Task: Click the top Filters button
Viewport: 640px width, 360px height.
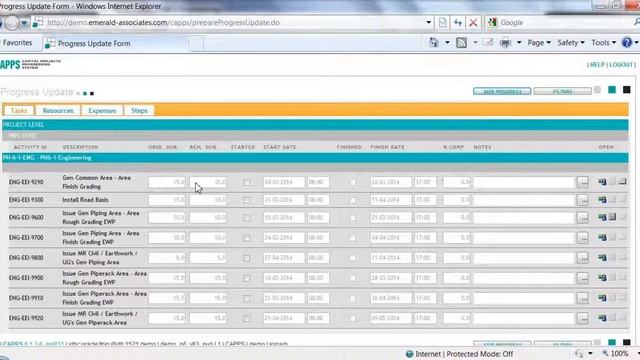Action: coord(562,91)
